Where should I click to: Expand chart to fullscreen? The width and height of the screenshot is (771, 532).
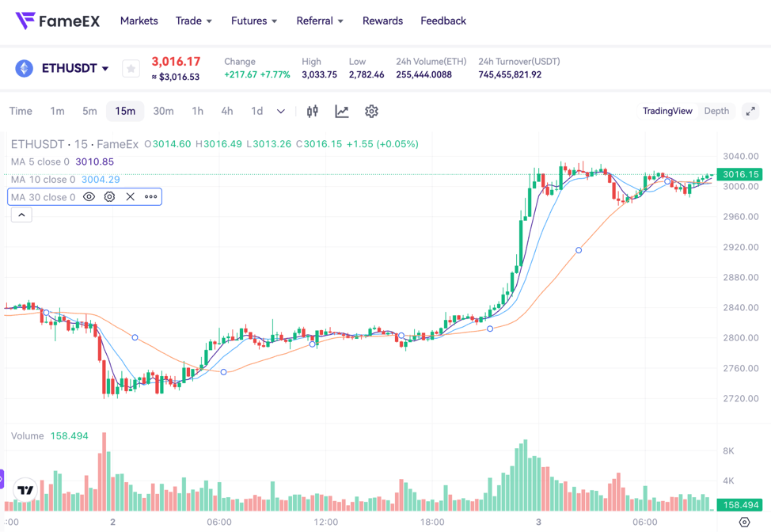coord(750,112)
